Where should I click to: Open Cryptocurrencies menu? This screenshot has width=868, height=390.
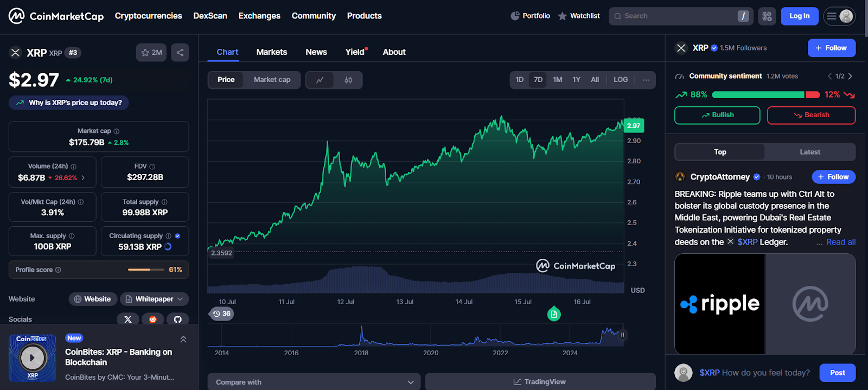tap(148, 16)
